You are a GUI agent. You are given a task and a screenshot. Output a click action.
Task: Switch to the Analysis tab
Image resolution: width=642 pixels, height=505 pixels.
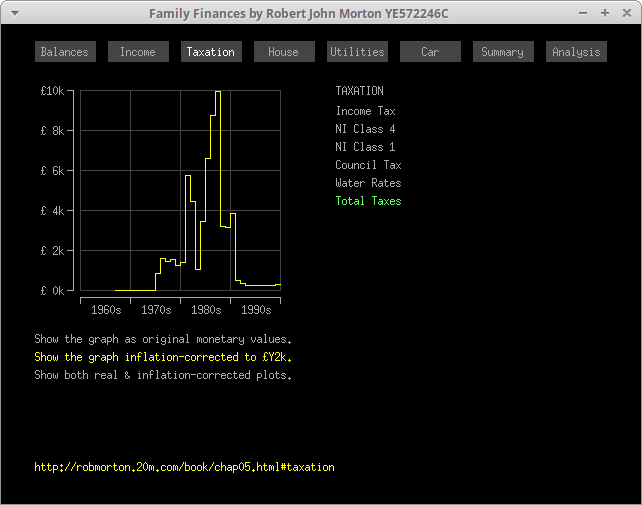[x=576, y=52]
